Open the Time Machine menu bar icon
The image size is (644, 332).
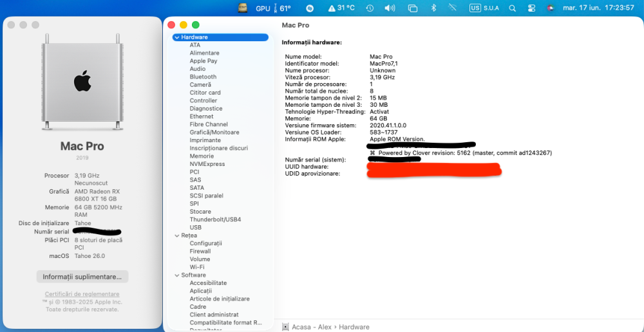coord(370,8)
